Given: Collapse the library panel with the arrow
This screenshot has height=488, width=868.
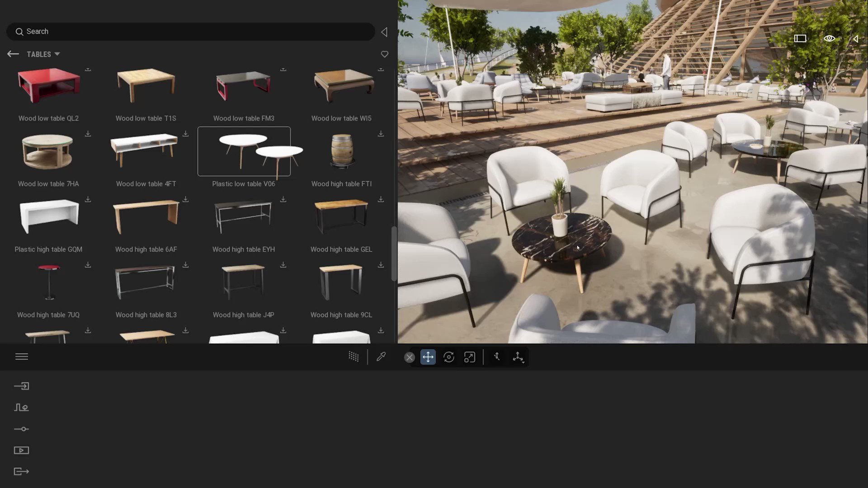Looking at the screenshot, I should tap(384, 32).
